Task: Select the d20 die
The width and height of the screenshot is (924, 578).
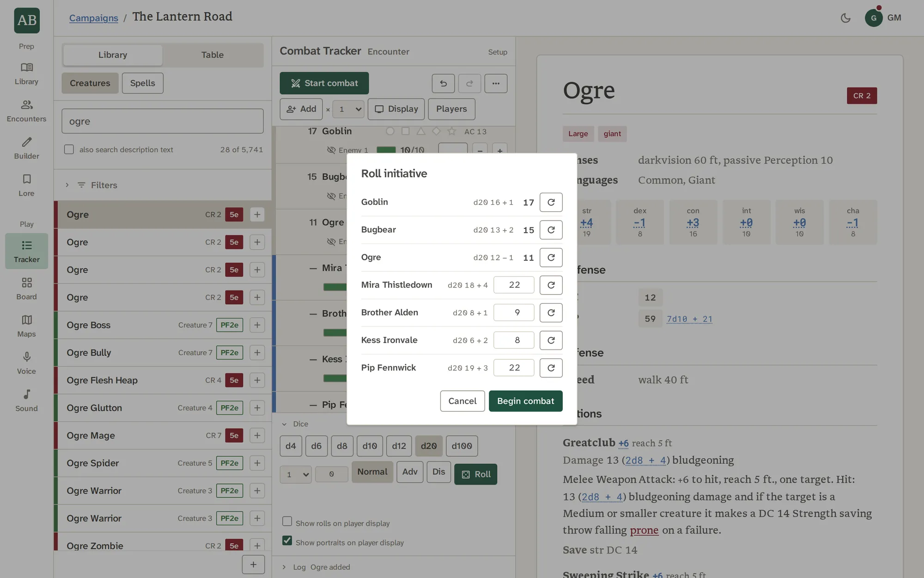Action: (429, 446)
